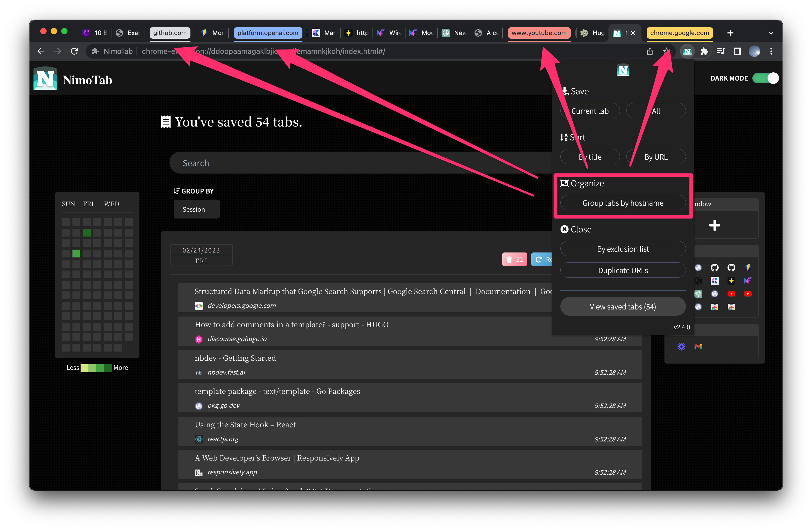Screen dimensions: 812x529
Task: Open 'nbdev - Getting Started' saved tab
Action: [x=410, y=365]
